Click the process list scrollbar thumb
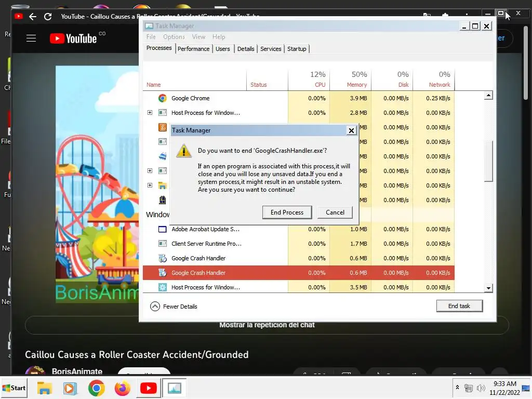 (488, 161)
